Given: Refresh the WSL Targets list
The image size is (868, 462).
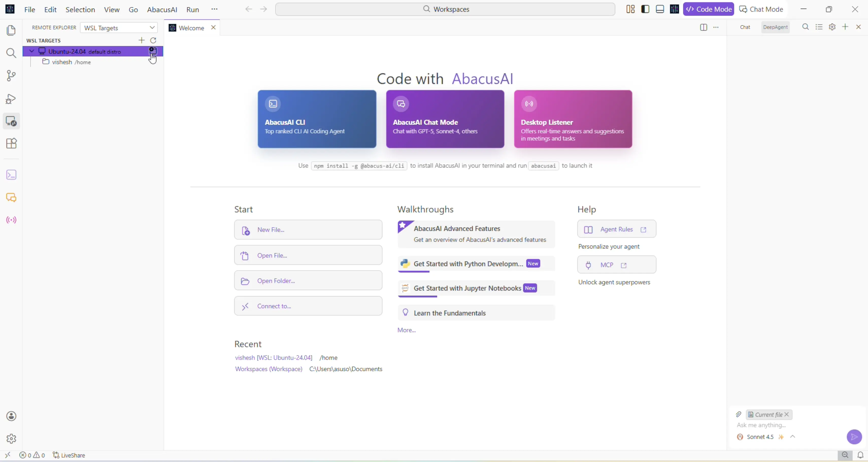Looking at the screenshot, I should pyautogui.click(x=153, y=40).
